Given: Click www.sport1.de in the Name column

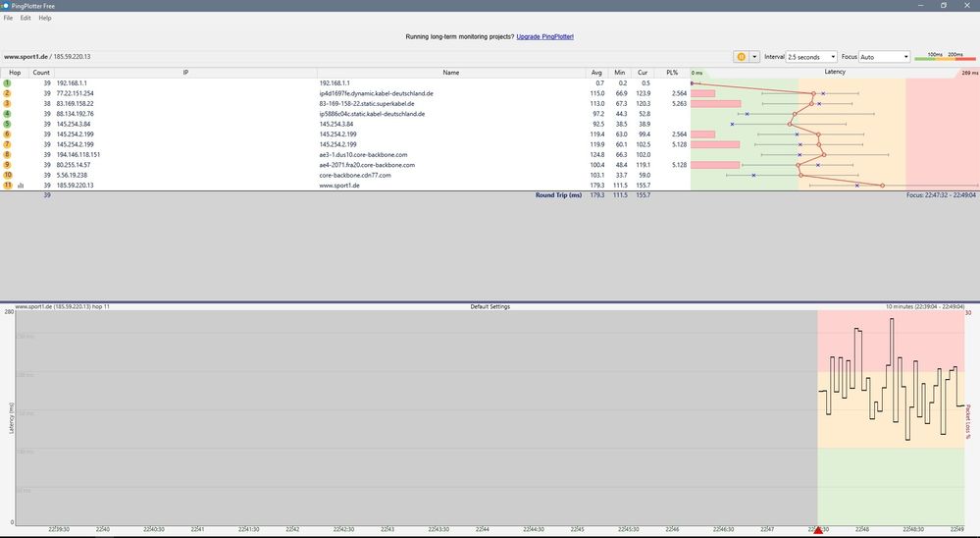Looking at the screenshot, I should (339, 186).
